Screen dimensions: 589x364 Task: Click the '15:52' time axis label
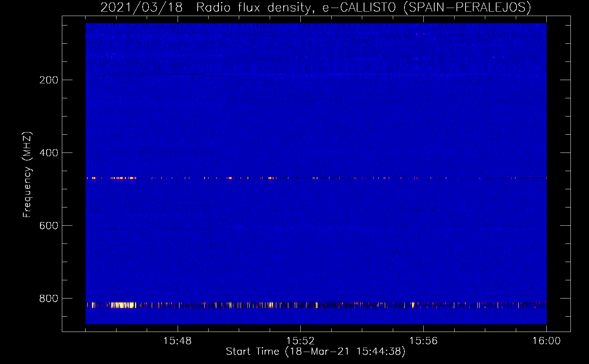pyautogui.click(x=300, y=341)
